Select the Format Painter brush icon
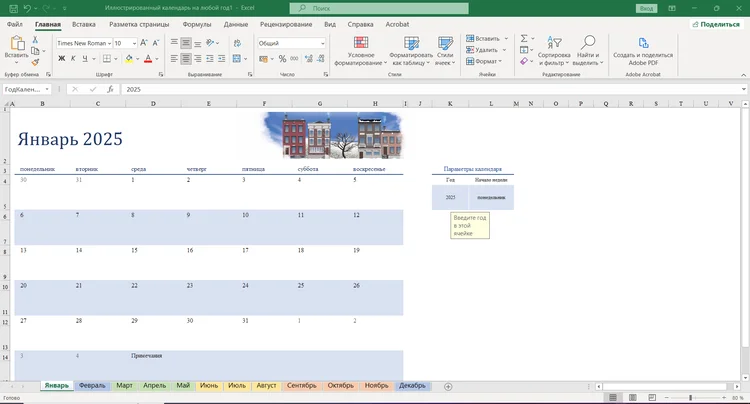The image size is (750, 404). (35, 62)
